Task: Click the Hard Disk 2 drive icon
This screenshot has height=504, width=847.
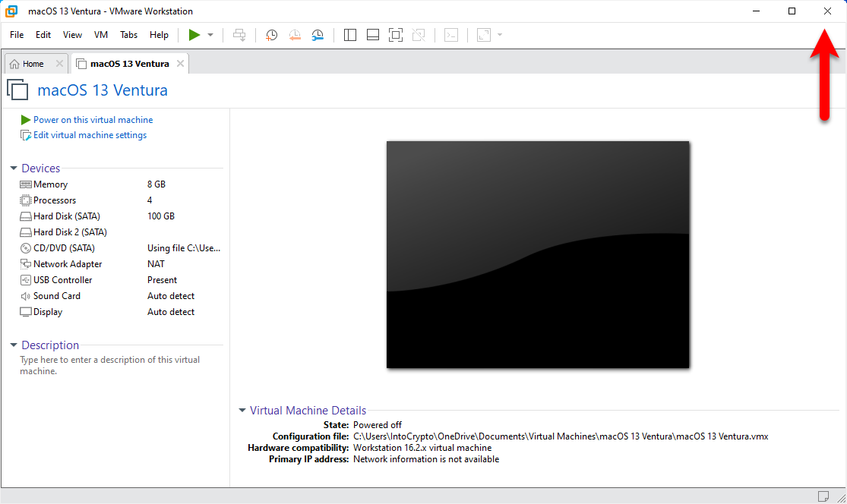Action: tap(25, 232)
